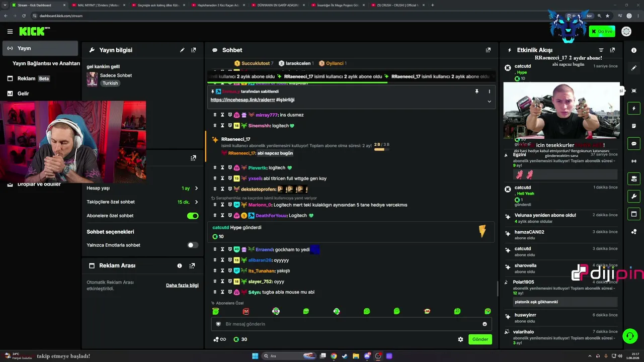644x362 pixels.
Task: Insert the red angry subscriber emote
Action: [246, 311]
